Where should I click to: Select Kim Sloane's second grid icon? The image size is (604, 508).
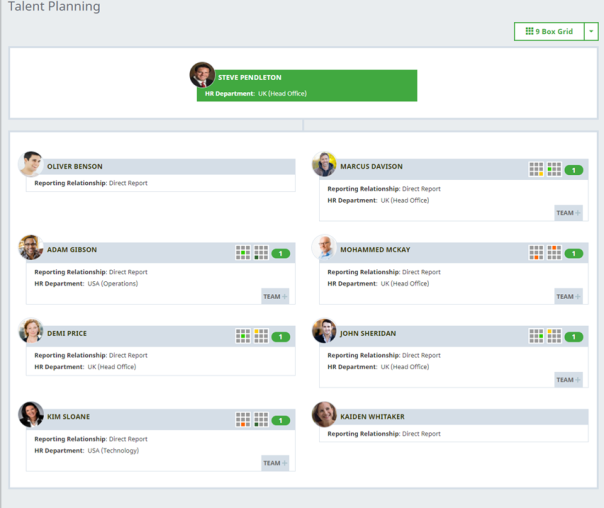pyautogui.click(x=261, y=420)
